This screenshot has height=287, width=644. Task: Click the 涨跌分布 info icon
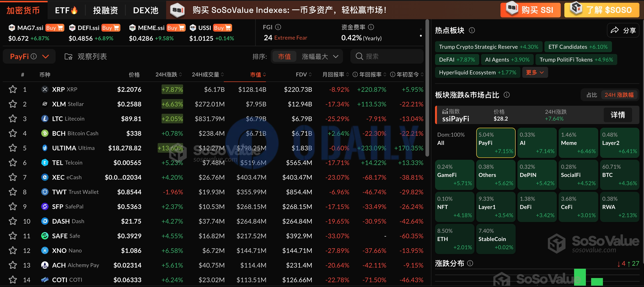pyautogui.click(x=470, y=263)
